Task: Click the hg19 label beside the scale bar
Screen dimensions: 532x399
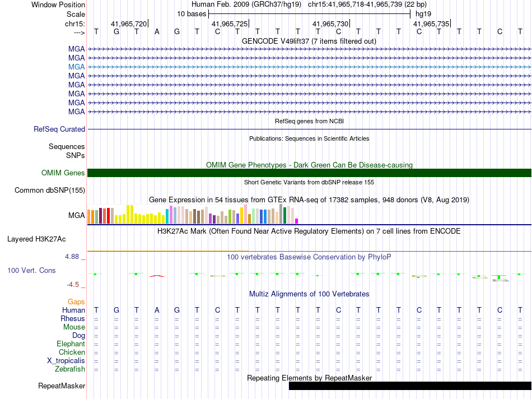Action: (423, 14)
